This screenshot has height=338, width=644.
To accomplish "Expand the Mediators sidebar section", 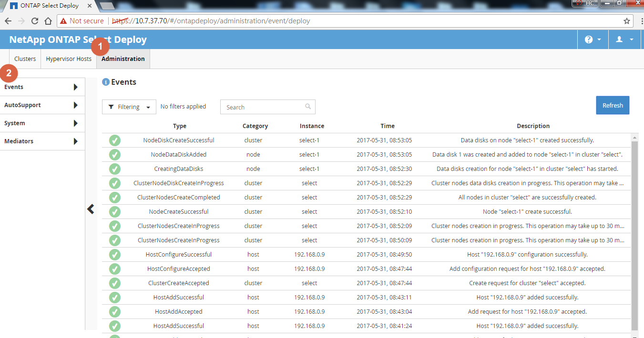I will point(42,141).
